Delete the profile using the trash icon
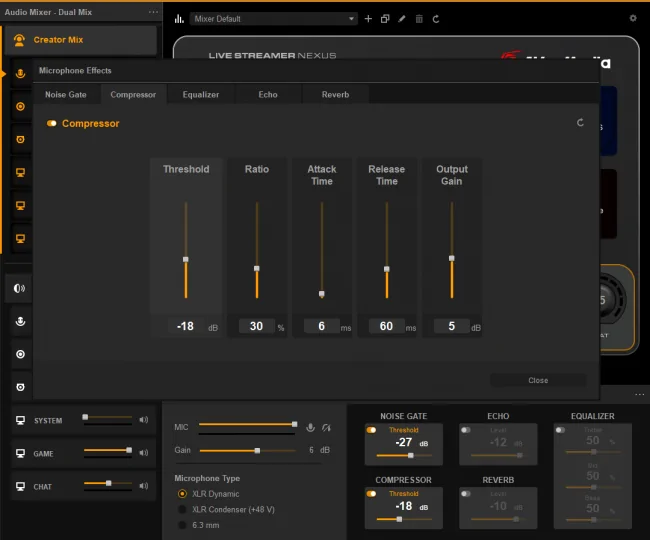650x540 pixels. (419, 19)
